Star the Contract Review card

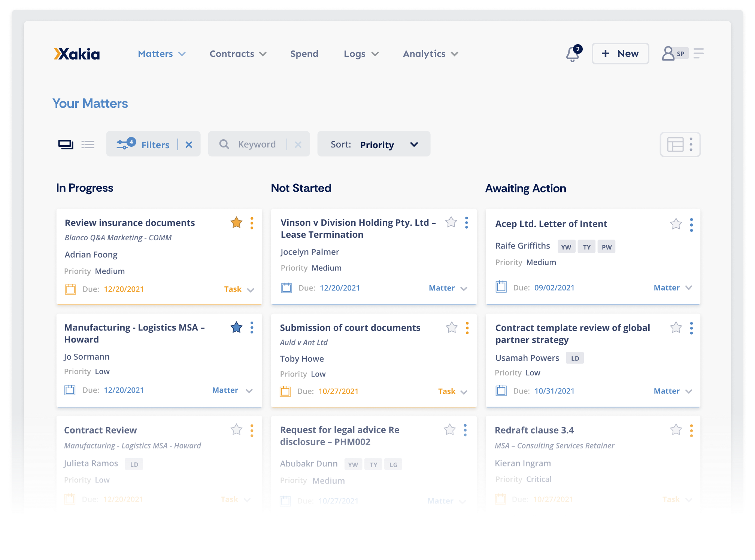point(236,429)
